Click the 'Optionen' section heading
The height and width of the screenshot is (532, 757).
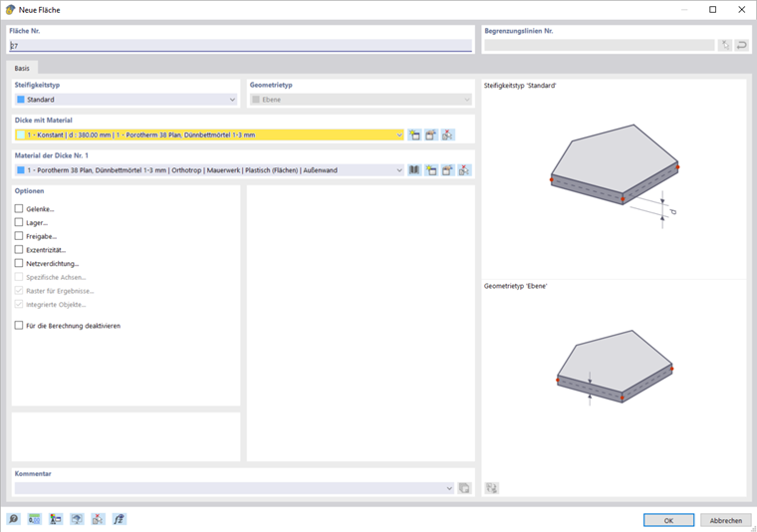pos(30,190)
